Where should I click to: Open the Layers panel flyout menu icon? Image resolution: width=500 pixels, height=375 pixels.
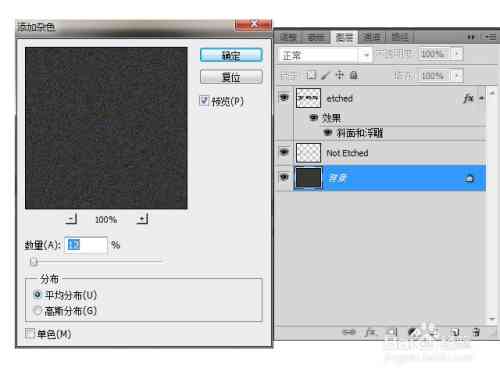point(490,37)
